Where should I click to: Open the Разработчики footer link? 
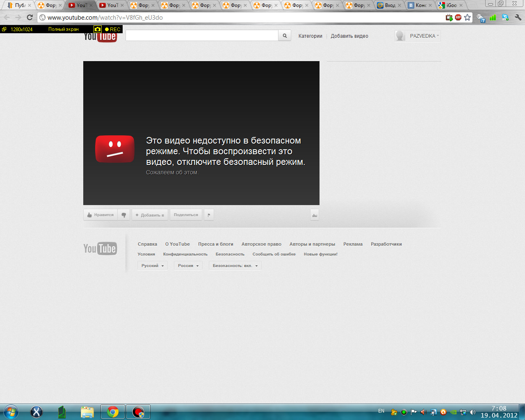(386, 244)
